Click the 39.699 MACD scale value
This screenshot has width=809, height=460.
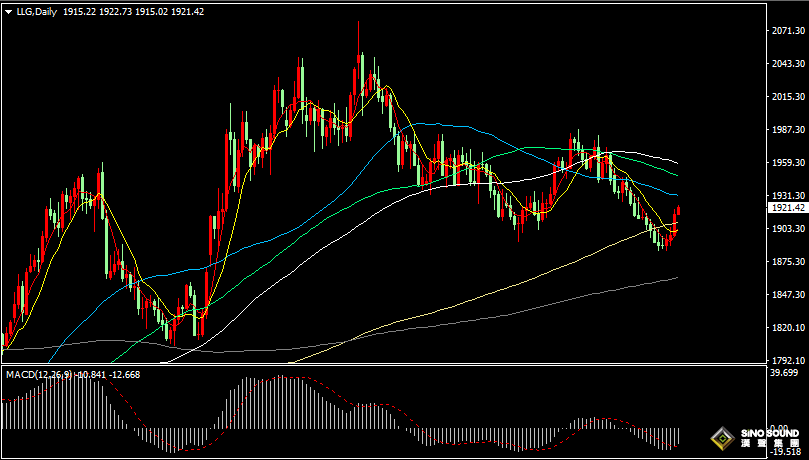click(x=787, y=373)
